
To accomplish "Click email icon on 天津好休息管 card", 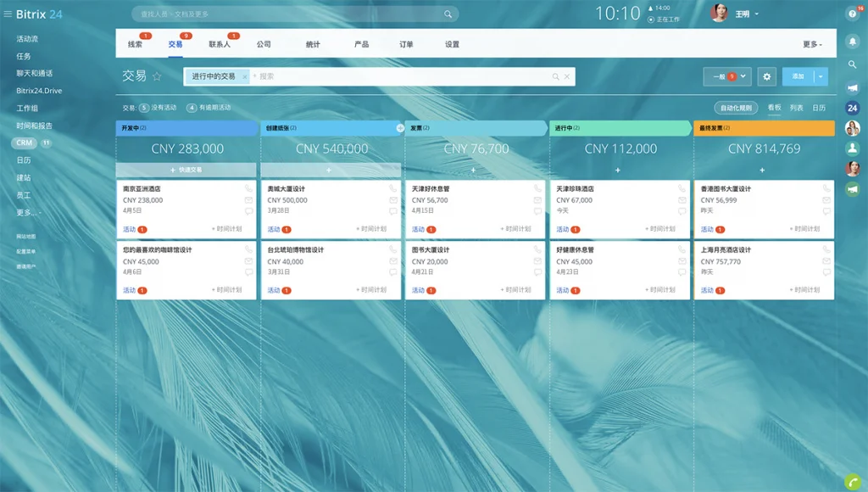I will coord(538,200).
